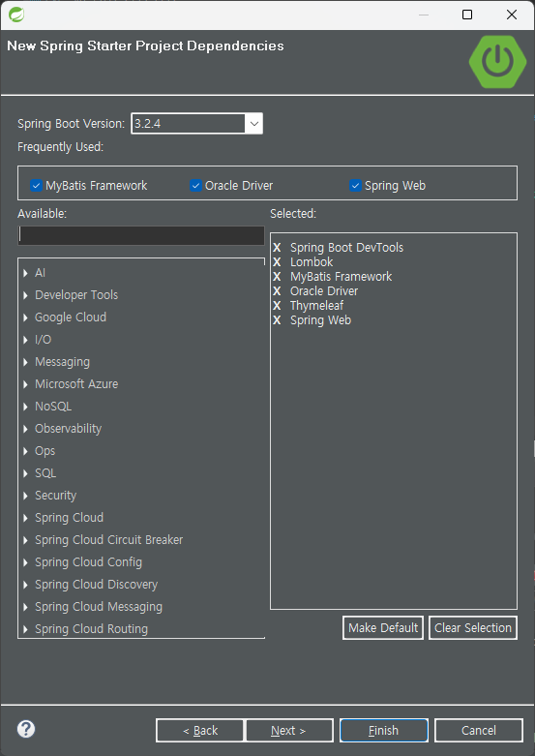535x756 pixels.
Task: Expand the Spring Cloud Messaging category
Action: point(25,607)
